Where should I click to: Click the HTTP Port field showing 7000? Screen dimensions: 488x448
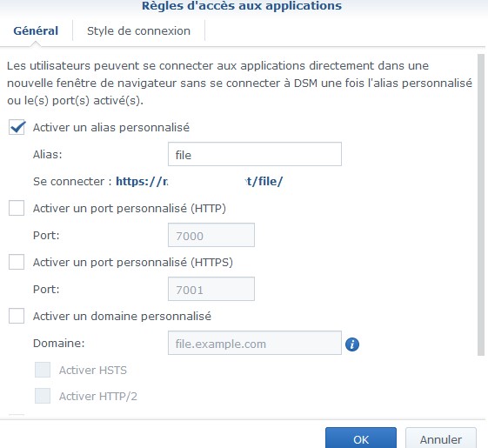pos(211,235)
